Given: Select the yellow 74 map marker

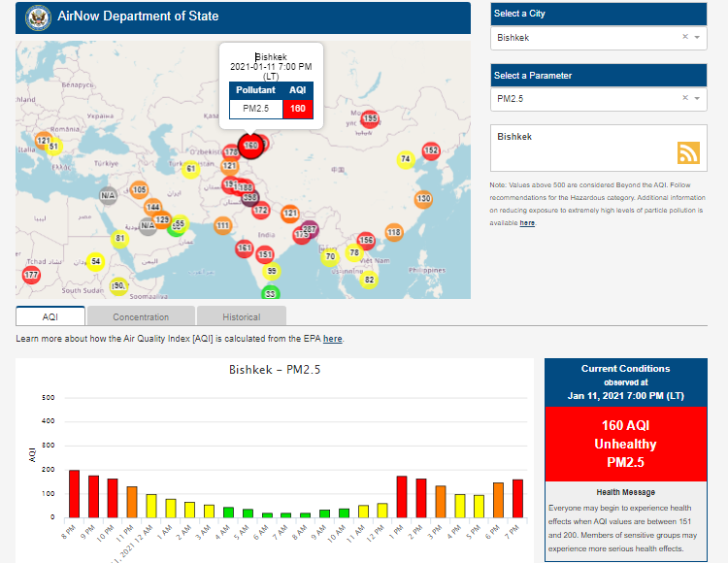Looking at the screenshot, I should coord(406,159).
